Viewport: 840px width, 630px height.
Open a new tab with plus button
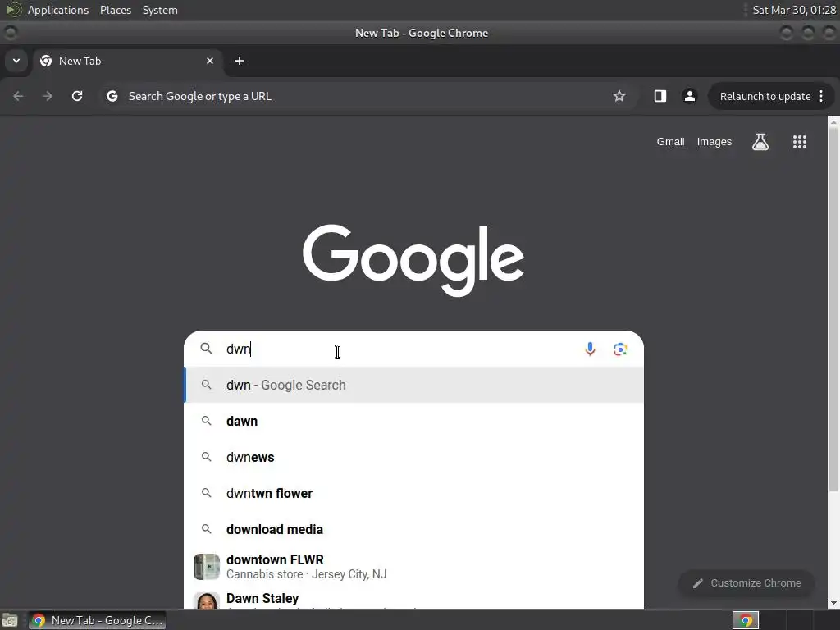click(x=240, y=61)
